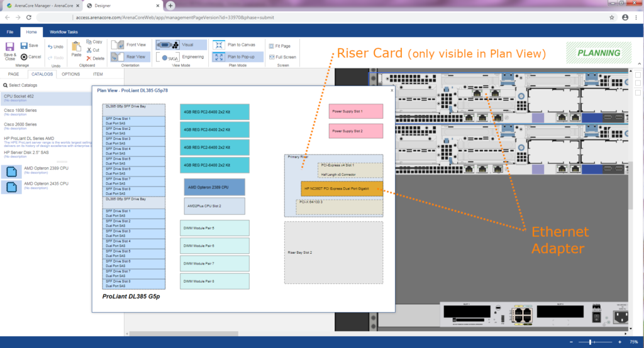644x348 pixels.
Task: Switch to the OPTIONS panel tab
Action: 70,74
